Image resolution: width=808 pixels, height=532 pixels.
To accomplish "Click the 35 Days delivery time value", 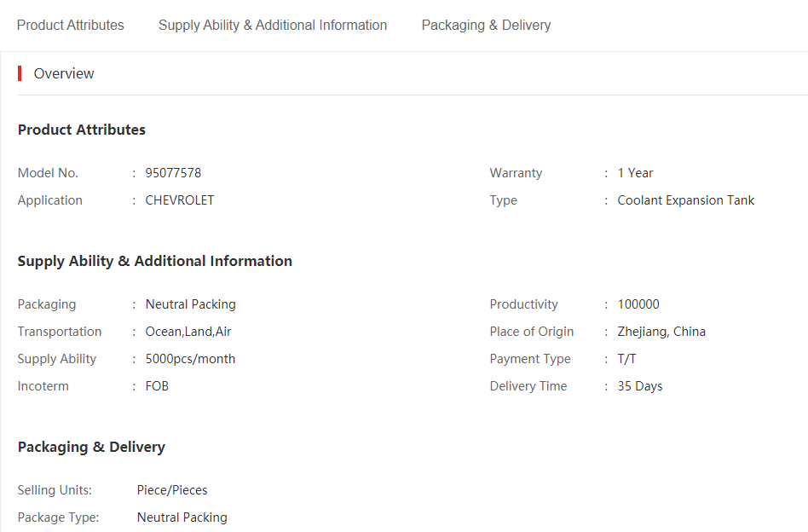I will [639, 386].
